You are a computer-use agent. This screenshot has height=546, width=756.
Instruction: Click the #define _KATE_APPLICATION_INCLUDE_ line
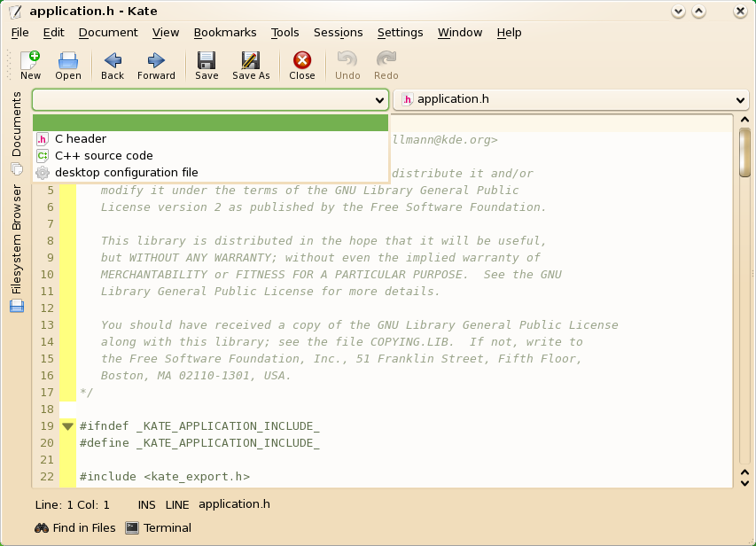coord(199,443)
